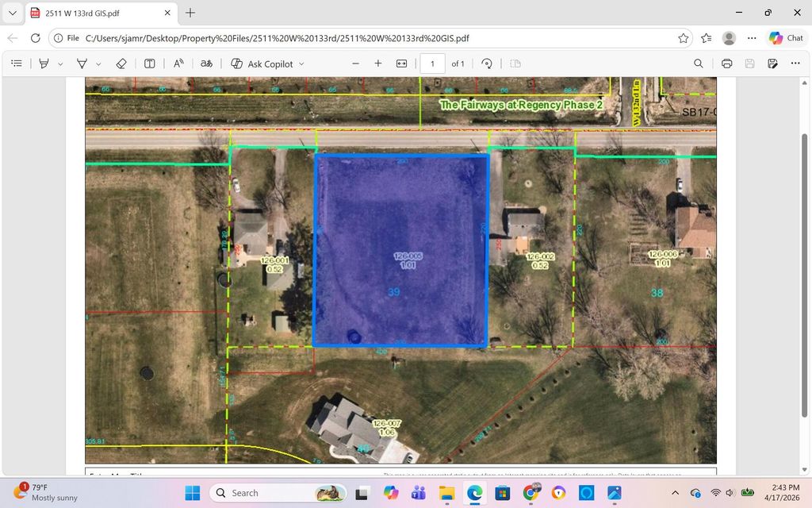812x508 pixels.
Task: Select the Erase annotation tool
Action: coord(121,63)
